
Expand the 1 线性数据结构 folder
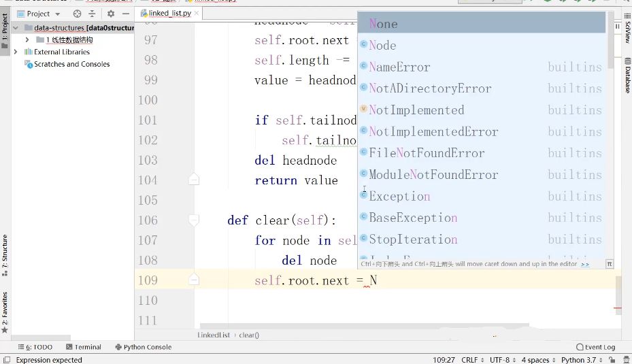coord(27,40)
